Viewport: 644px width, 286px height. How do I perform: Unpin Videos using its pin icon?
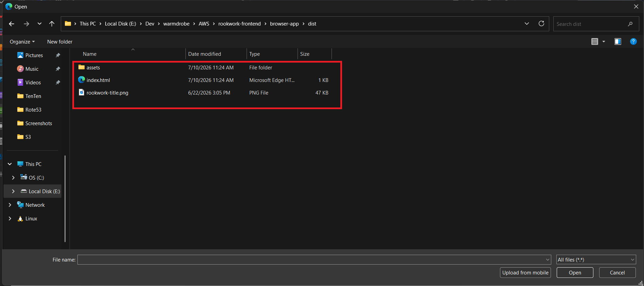(x=58, y=82)
